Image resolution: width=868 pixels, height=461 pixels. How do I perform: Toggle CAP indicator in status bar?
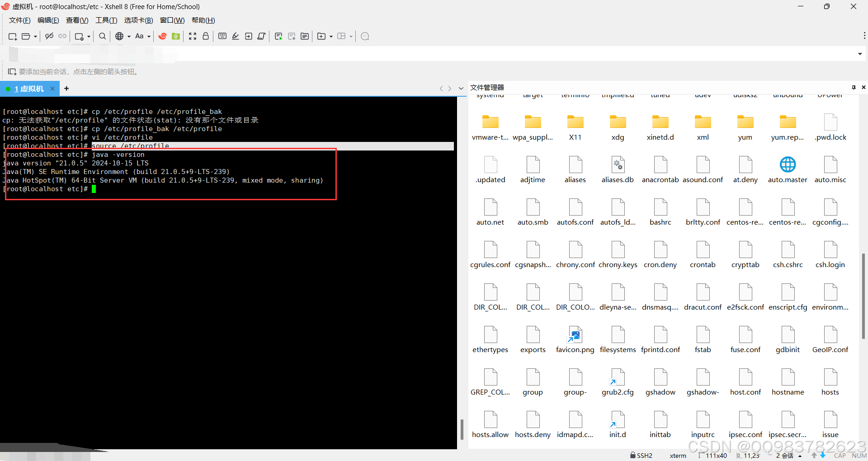840,456
